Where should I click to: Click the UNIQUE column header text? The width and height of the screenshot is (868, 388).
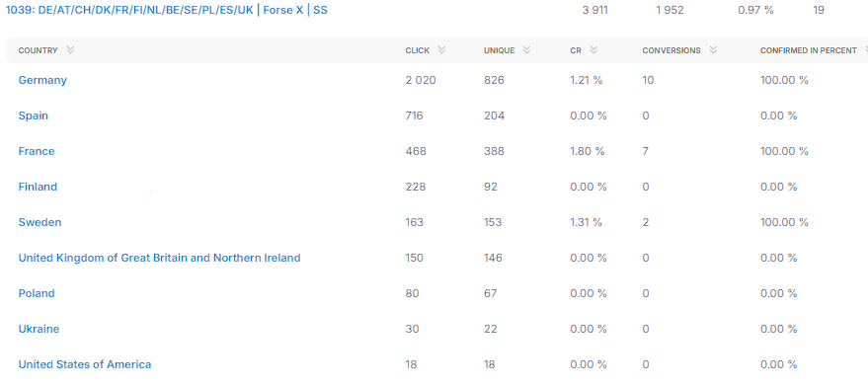point(500,50)
